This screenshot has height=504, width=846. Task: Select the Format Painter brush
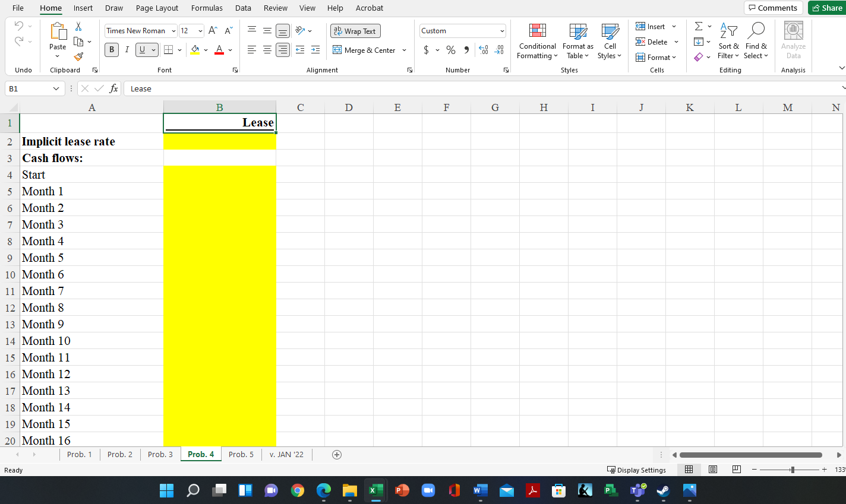click(x=78, y=56)
